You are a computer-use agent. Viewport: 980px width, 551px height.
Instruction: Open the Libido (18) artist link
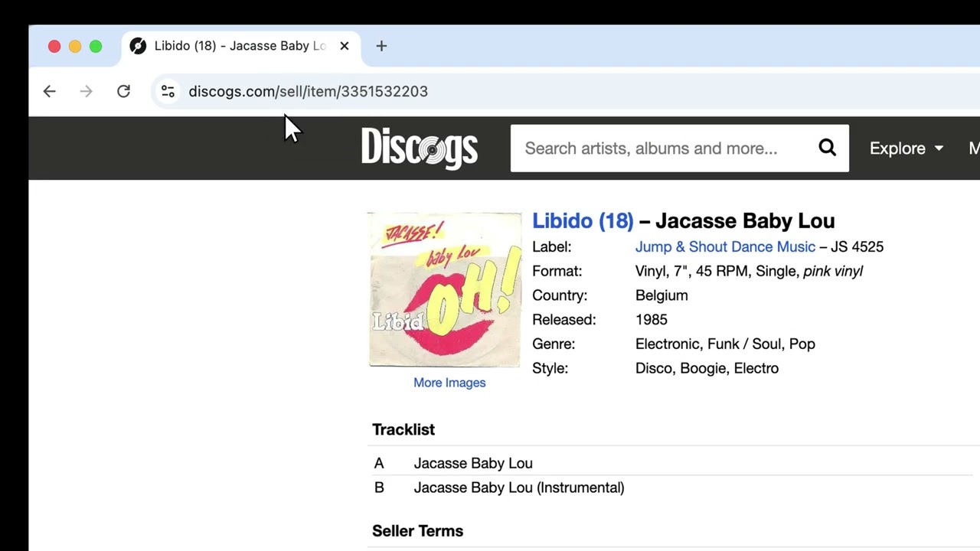(x=582, y=221)
